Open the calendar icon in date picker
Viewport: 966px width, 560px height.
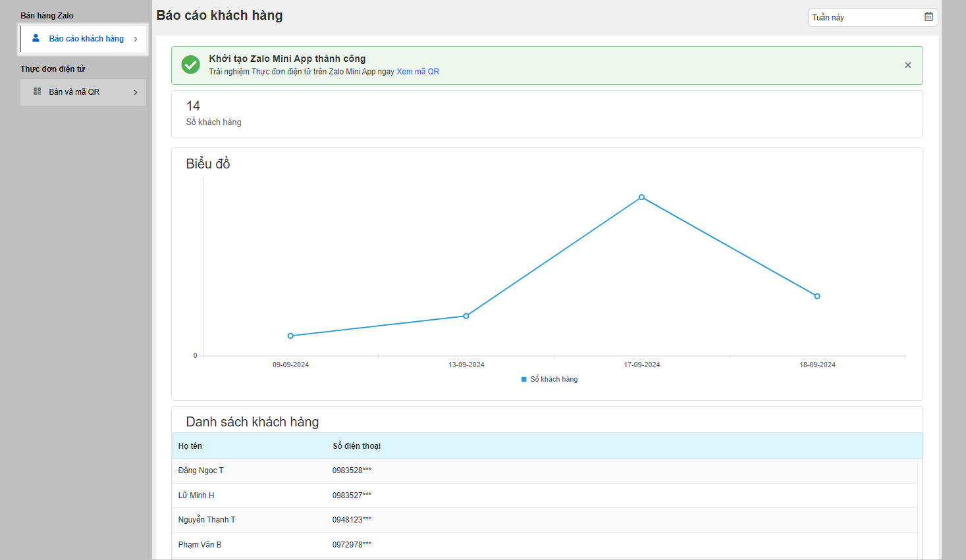click(928, 17)
